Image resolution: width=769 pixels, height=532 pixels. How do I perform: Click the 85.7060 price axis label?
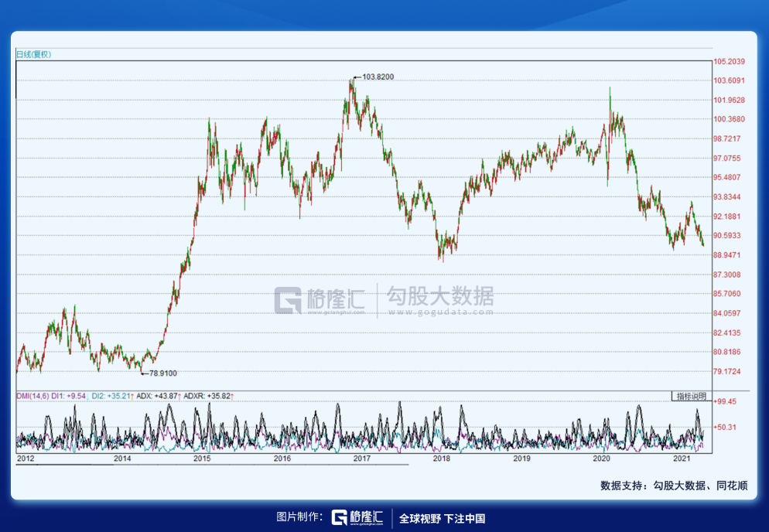(726, 294)
